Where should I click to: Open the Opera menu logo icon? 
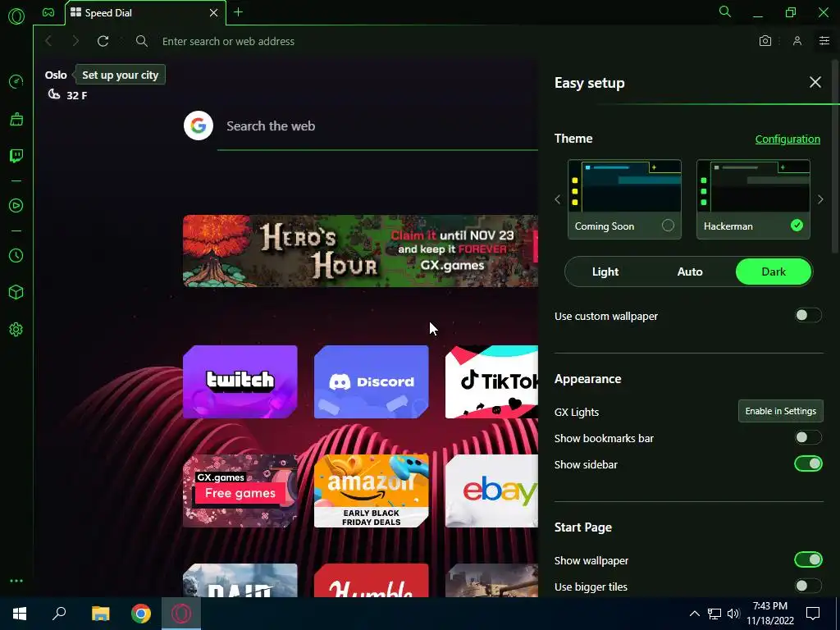pos(16,16)
